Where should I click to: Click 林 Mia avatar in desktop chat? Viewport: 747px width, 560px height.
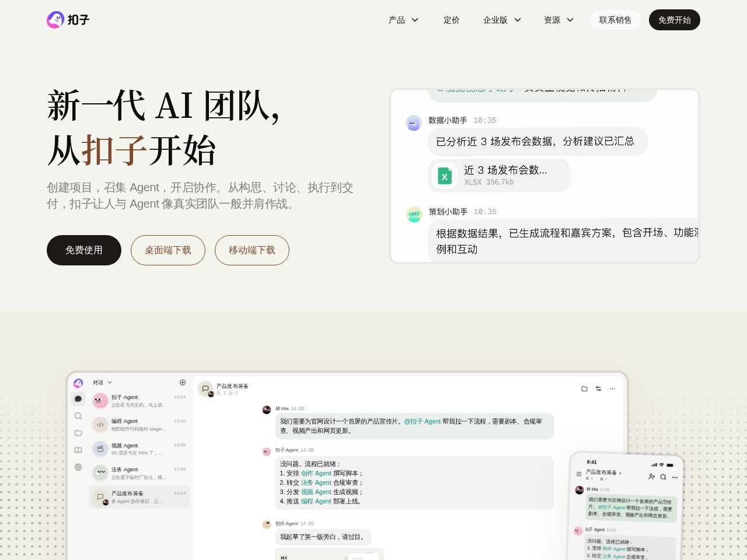(267, 409)
